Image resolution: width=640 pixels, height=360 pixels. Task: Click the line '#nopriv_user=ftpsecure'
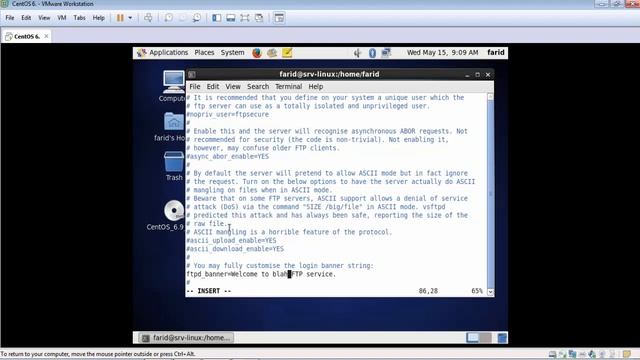tap(227, 114)
